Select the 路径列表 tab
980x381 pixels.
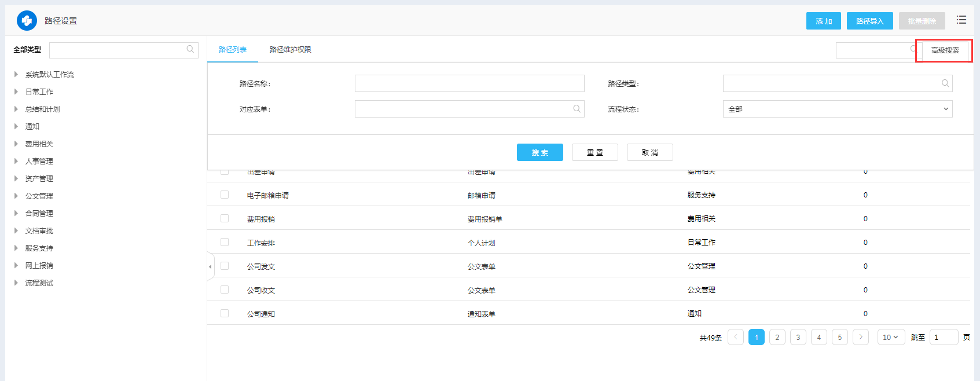[233, 50]
